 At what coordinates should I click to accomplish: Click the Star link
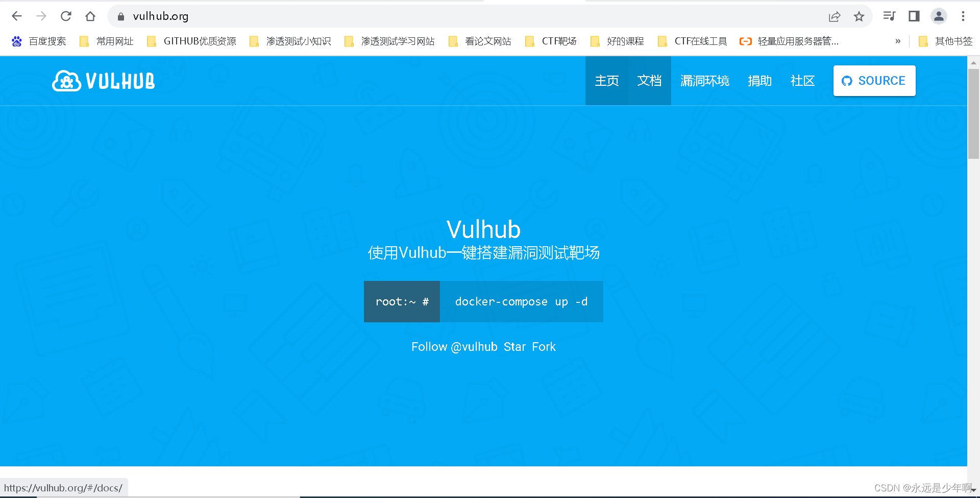[514, 347]
